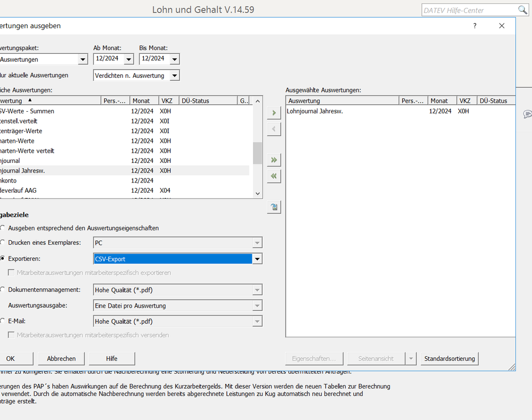Sort selected list by VKZ column header

[467, 101]
